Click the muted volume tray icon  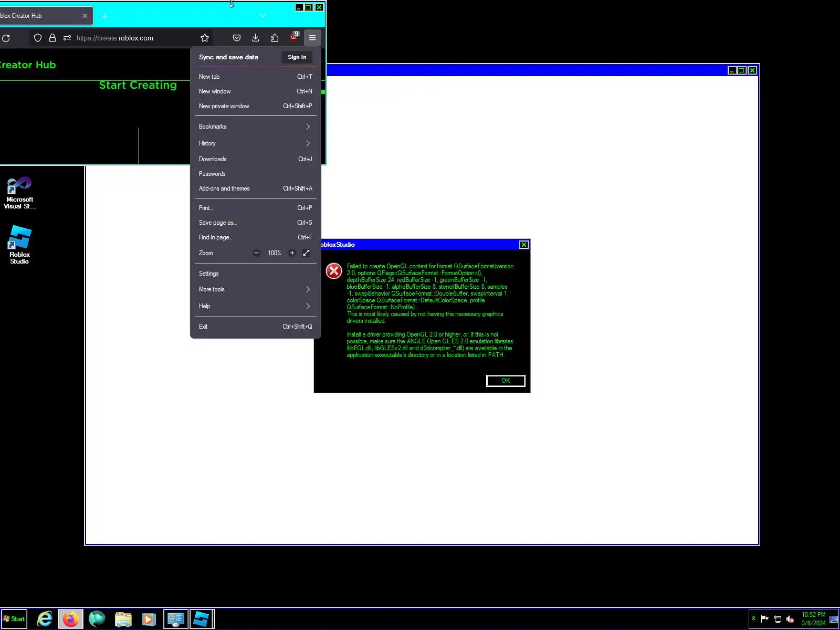(790, 619)
